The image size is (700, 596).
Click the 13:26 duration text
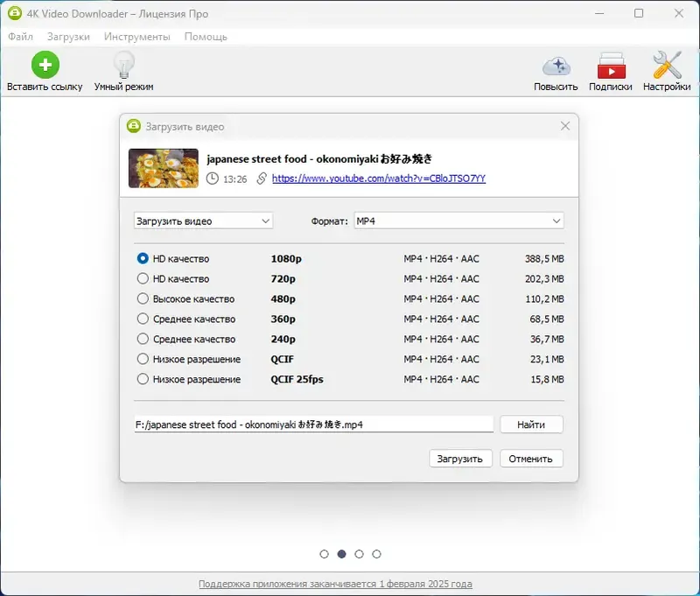(234, 179)
